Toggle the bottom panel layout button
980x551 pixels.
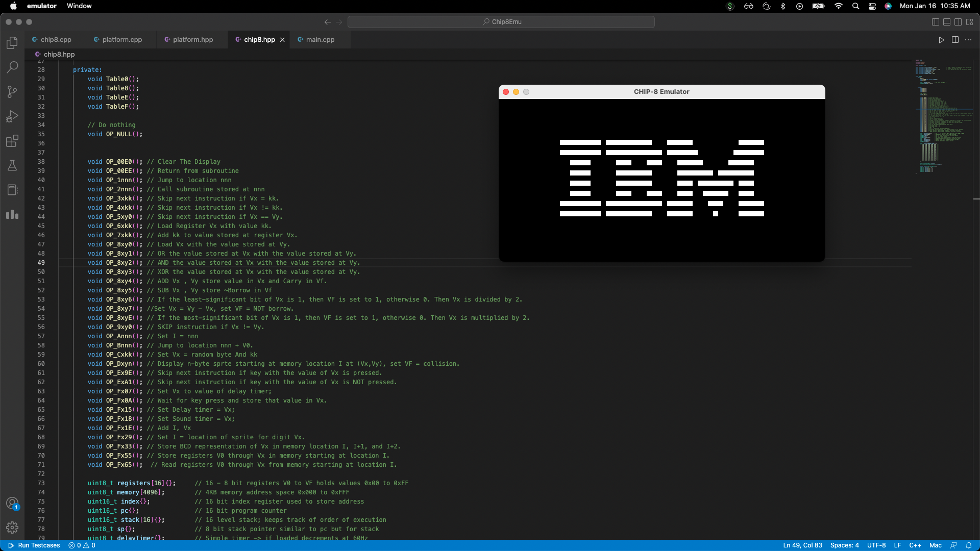pos(947,22)
